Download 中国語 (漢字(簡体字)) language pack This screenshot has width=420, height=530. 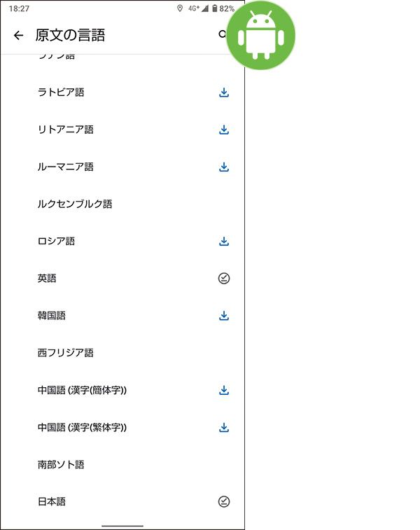tap(224, 390)
